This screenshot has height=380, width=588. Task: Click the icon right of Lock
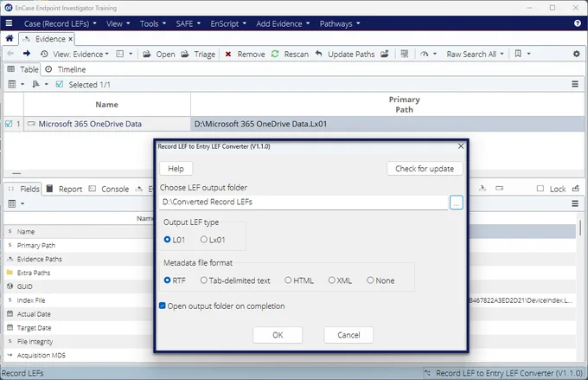point(576,189)
